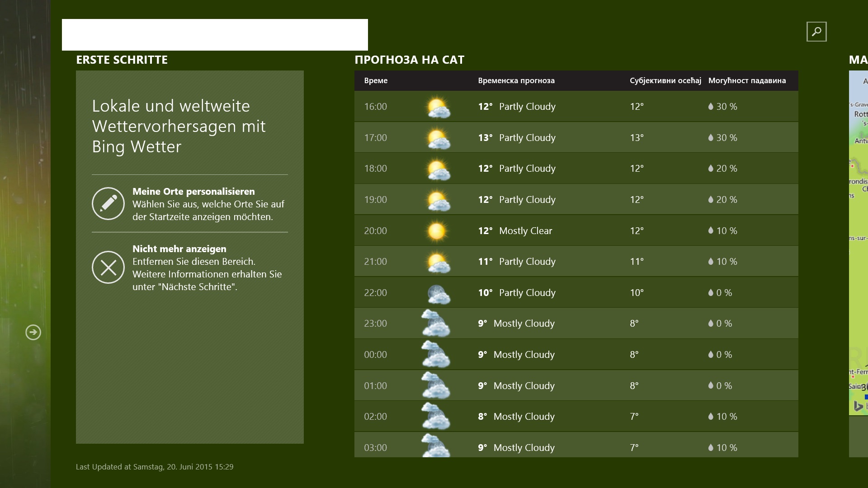Click the ERSTE SCHRITTE section heading
The width and height of the screenshot is (868, 488).
(x=122, y=60)
